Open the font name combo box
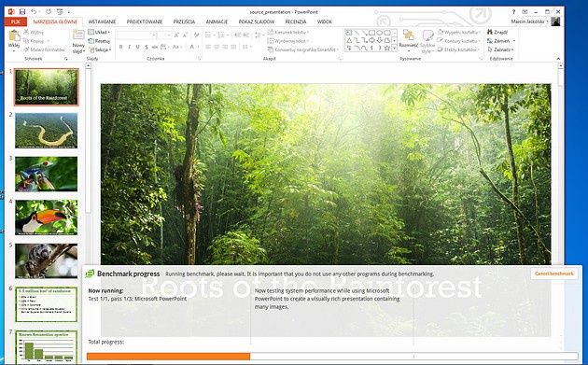This screenshot has height=365, width=588. click(136, 35)
